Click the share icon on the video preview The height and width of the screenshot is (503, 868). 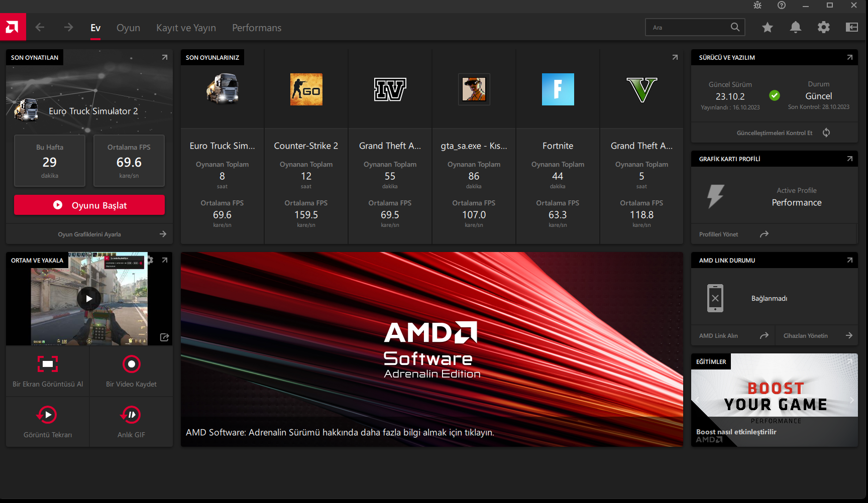tap(164, 337)
